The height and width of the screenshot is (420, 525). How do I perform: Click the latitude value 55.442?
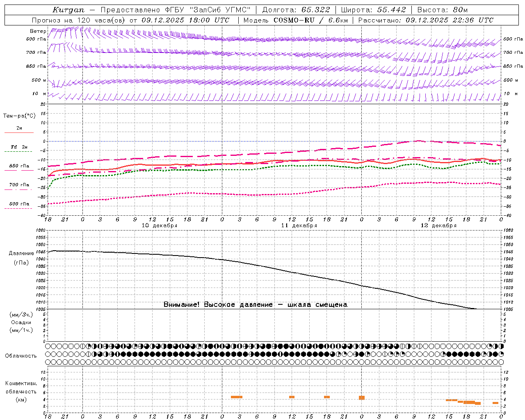(x=391, y=10)
